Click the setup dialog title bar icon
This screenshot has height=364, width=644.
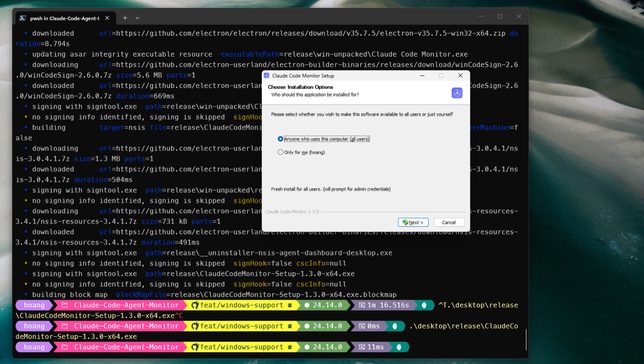point(267,76)
